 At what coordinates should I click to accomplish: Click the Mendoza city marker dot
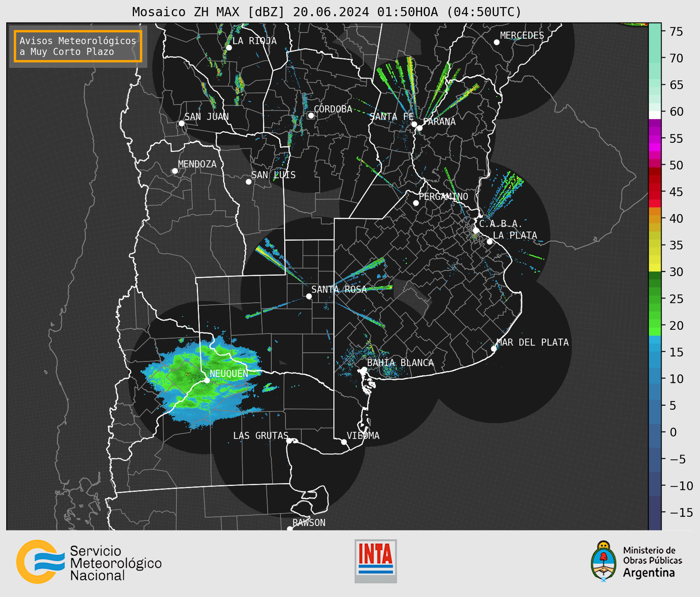click(x=175, y=171)
